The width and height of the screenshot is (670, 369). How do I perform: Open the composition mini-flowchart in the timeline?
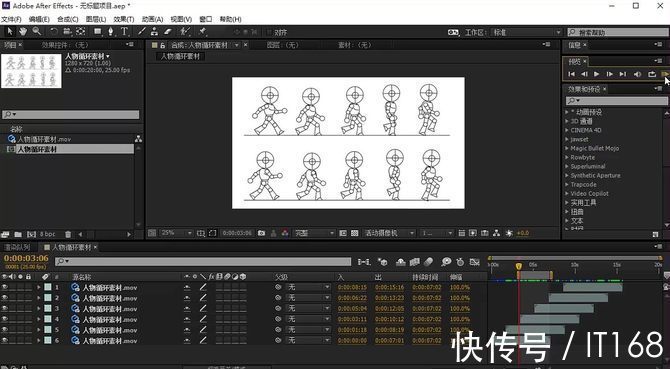(x=364, y=262)
